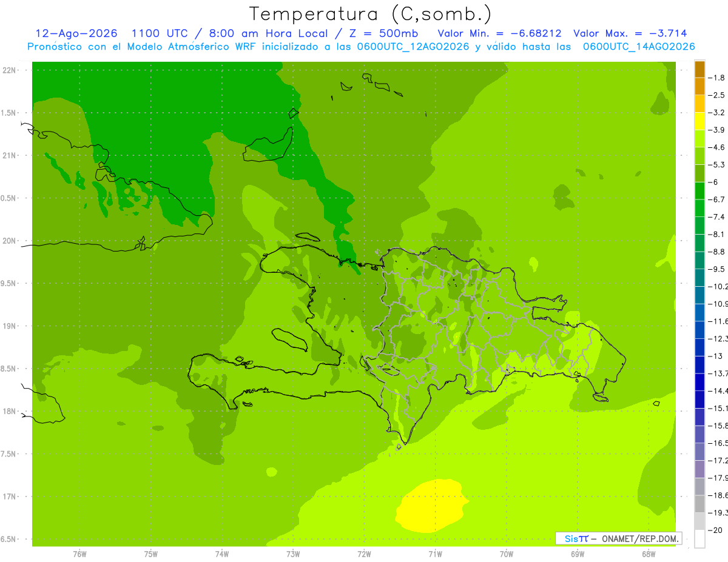Click the '68W' longitude label

click(649, 554)
